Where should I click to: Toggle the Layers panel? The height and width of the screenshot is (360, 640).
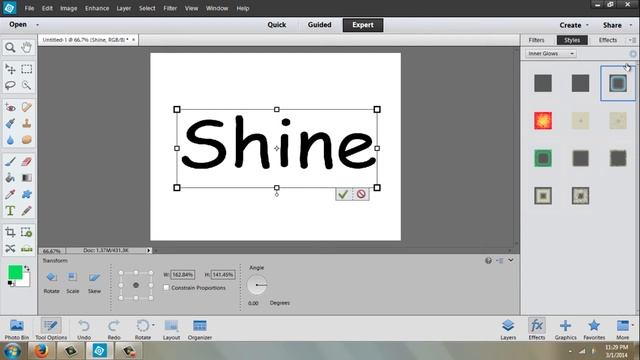pos(508,329)
